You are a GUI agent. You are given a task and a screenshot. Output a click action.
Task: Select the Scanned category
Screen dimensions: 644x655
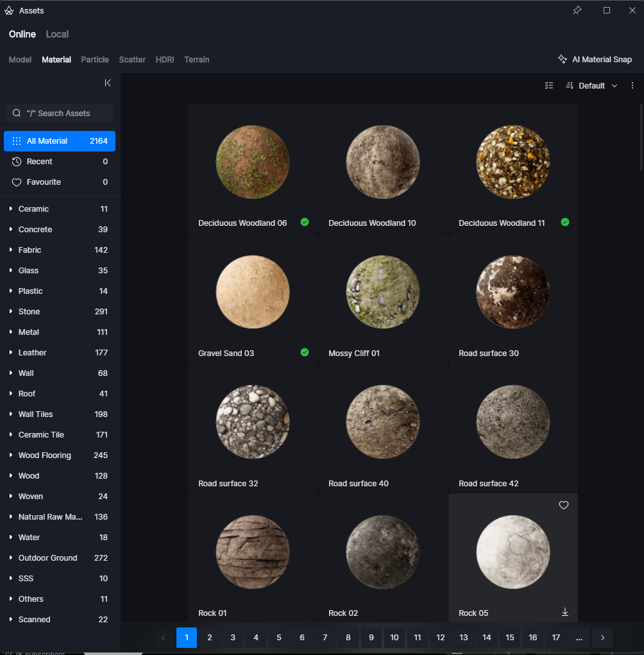click(60, 619)
